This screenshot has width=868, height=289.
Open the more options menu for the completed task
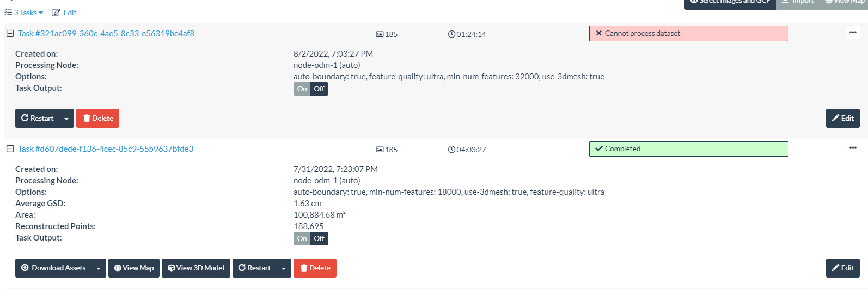coord(852,148)
